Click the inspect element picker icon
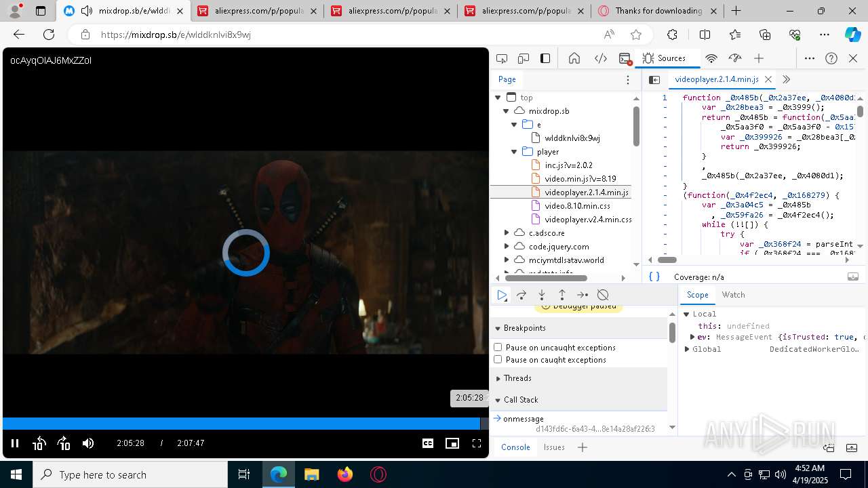This screenshot has width=868, height=488. pyautogui.click(x=502, y=58)
